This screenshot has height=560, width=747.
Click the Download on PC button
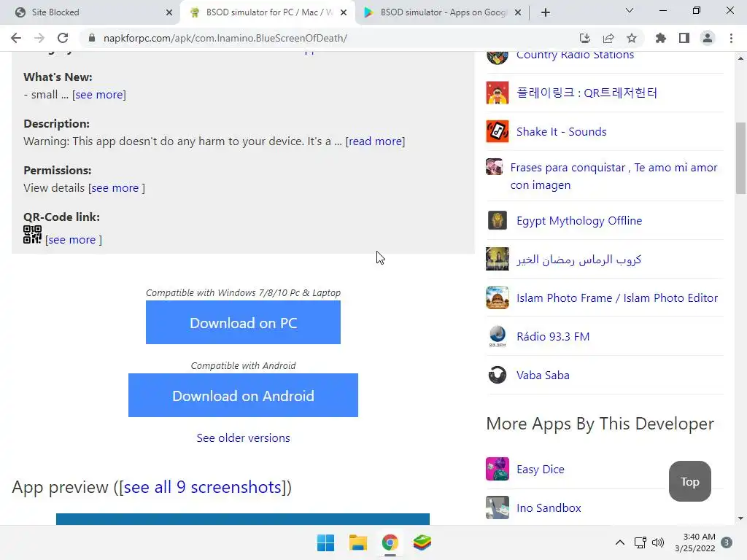[x=243, y=322]
